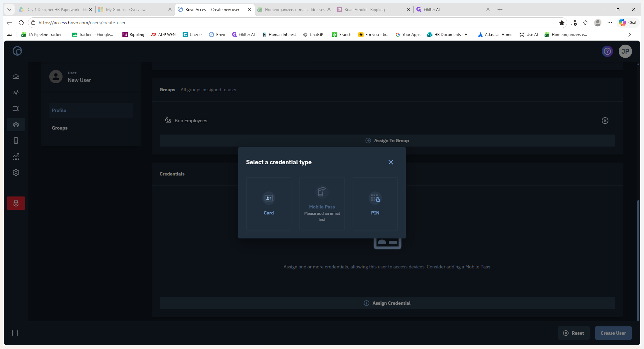This screenshot has height=349, width=644.
Task: Open the users sidebar icon
Action: 16,125
